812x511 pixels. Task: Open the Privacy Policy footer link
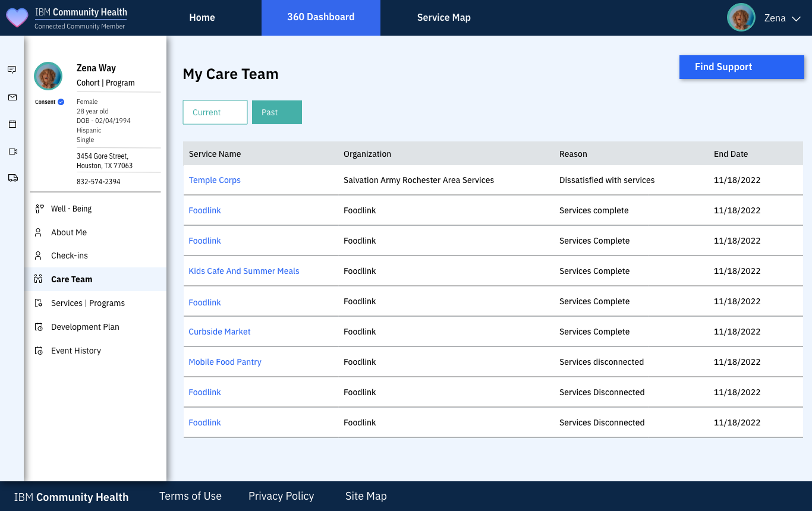(x=281, y=496)
